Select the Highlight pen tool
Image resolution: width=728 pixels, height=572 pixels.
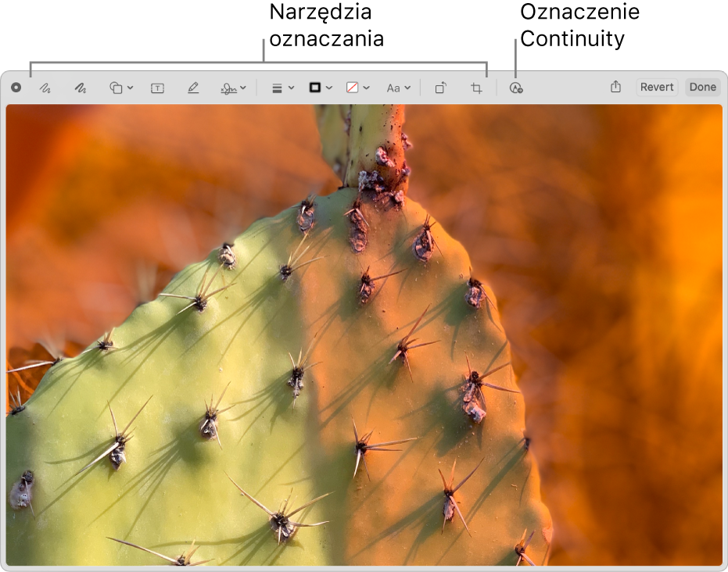[x=193, y=88]
